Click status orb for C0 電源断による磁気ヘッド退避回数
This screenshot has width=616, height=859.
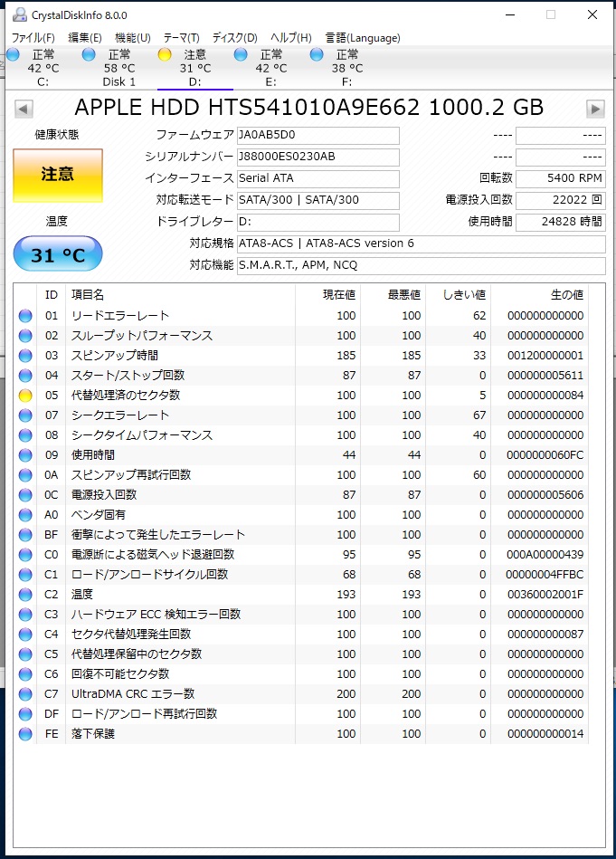coord(25,554)
